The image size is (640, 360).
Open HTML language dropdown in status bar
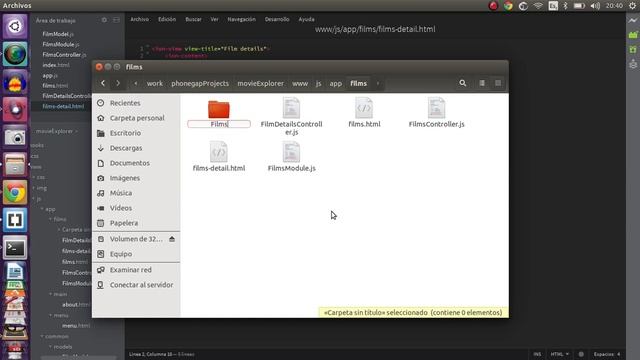(x=560, y=354)
